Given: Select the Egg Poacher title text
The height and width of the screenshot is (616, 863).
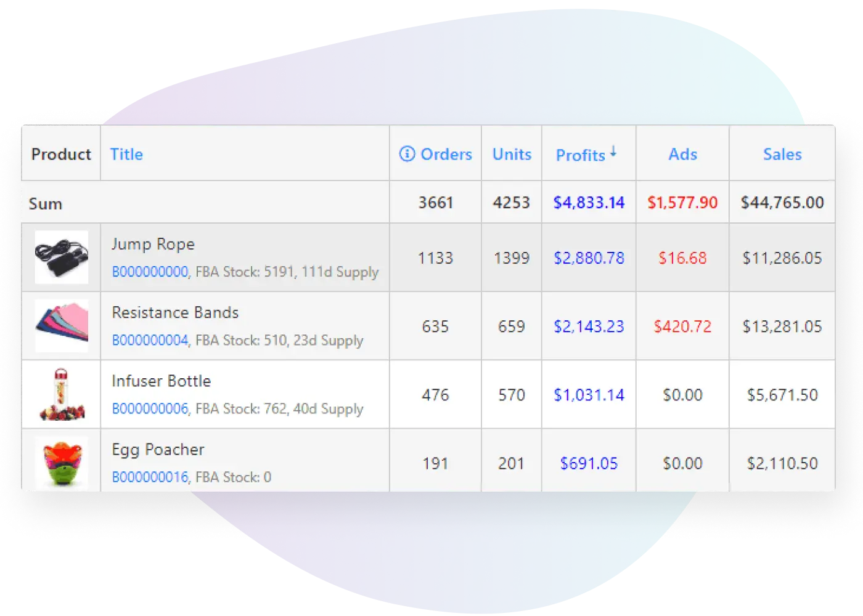Looking at the screenshot, I should pyautogui.click(x=158, y=450).
